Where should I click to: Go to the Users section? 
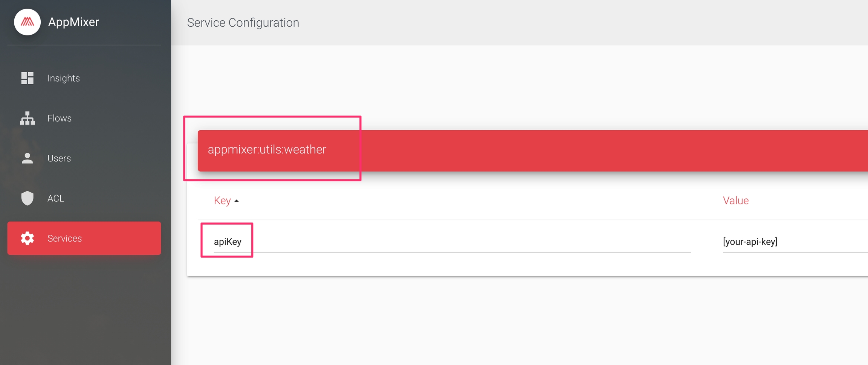pos(59,158)
